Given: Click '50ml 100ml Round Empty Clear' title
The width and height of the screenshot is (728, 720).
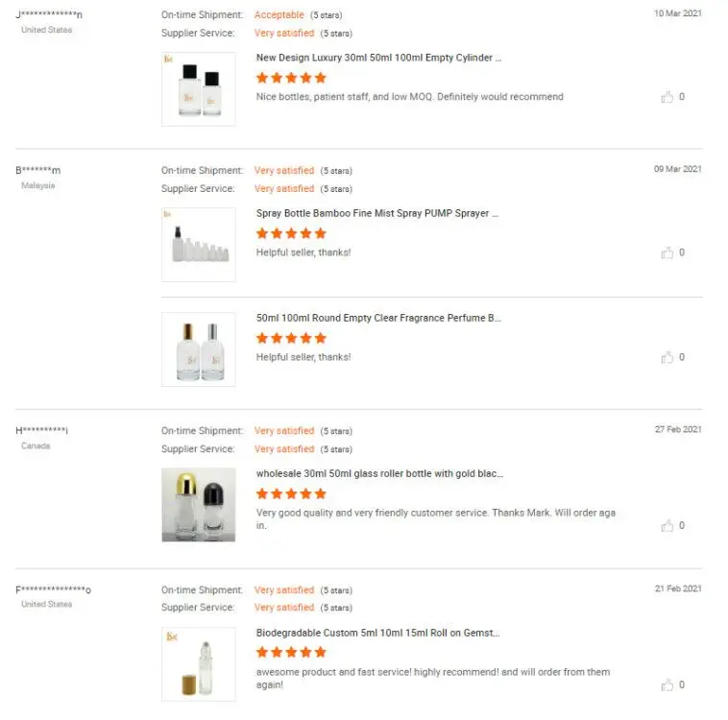Looking at the screenshot, I should [x=378, y=318].
